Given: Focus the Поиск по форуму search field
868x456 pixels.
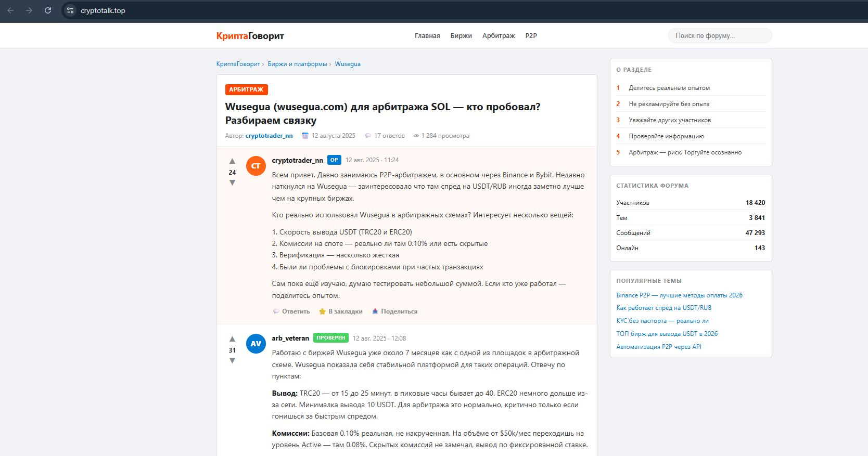Looking at the screenshot, I should pyautogui.click(x=720, y=36).
